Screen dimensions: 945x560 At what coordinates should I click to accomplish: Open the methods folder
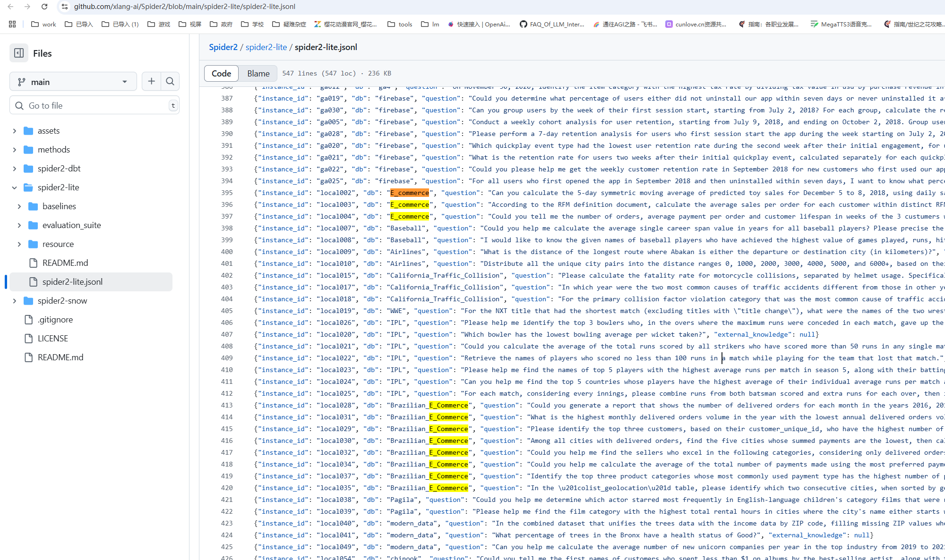pyautogui.click(x=54, y=150)
